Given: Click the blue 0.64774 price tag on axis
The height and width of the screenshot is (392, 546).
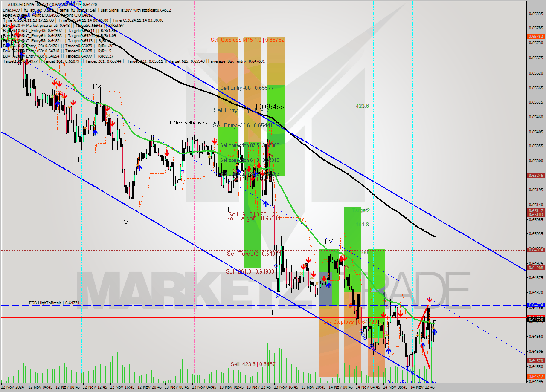Looking at the screenshot, I should [536, 305].
